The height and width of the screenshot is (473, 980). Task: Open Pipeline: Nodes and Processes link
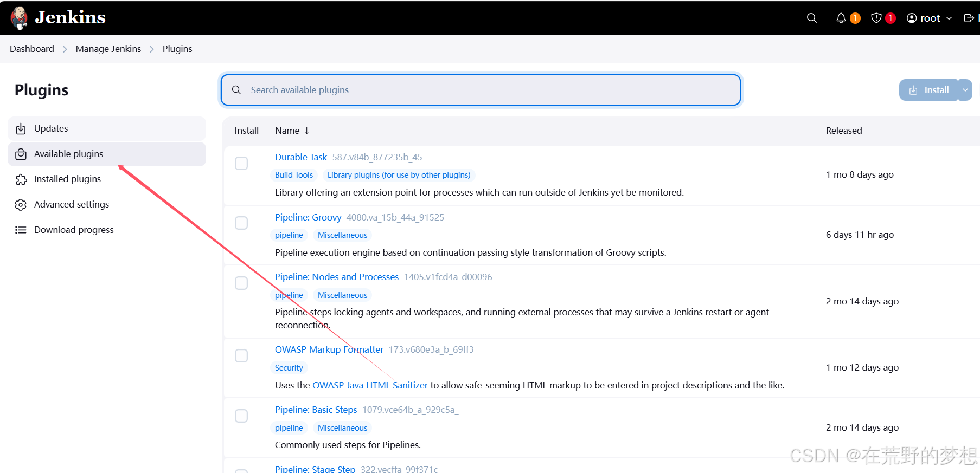pyautogui.click(x=337, y=277)
